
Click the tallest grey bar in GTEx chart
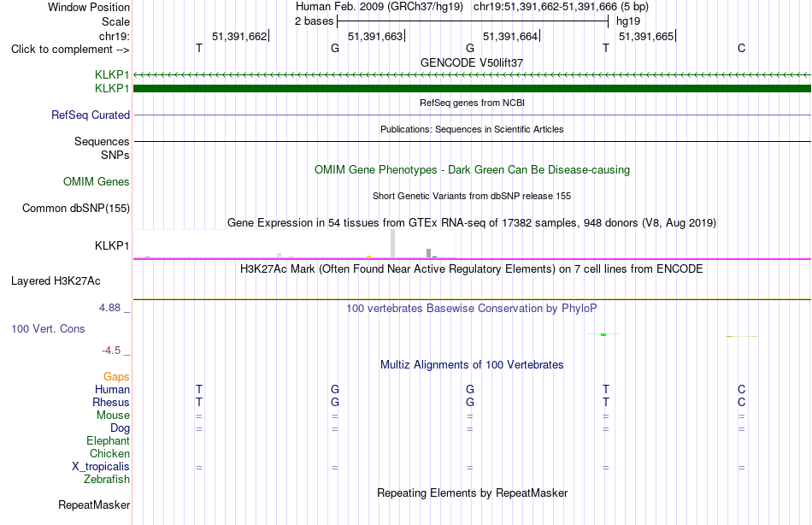pos(393,244)
